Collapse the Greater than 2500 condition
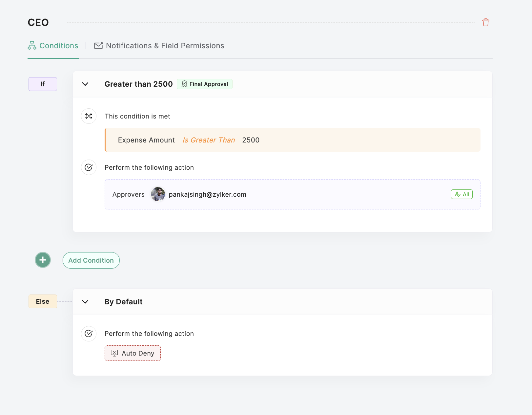Image resolution: width=532 pixels, height=415 pixels. click(x=85, y=84)
